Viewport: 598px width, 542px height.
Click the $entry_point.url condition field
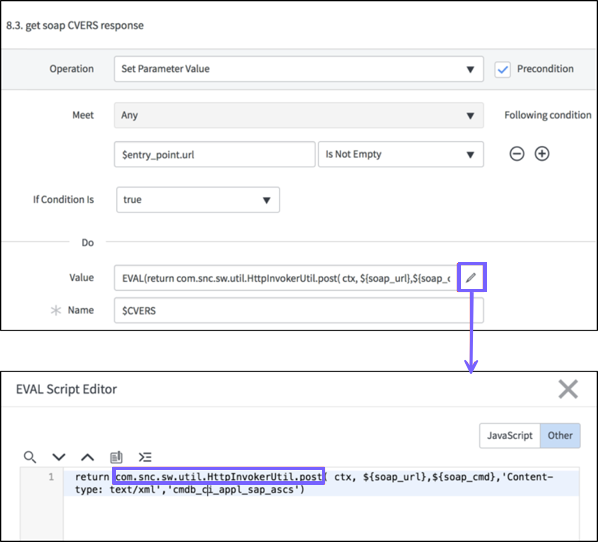[215, 154]
